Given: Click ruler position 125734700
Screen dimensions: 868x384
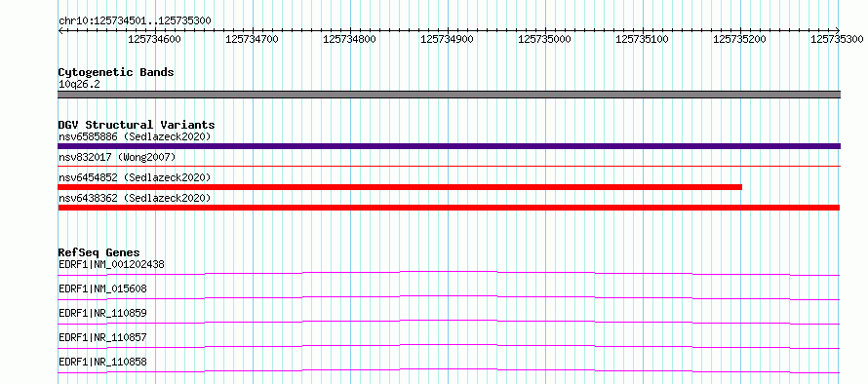Looking at the screenshot, I should coord(253,39).
